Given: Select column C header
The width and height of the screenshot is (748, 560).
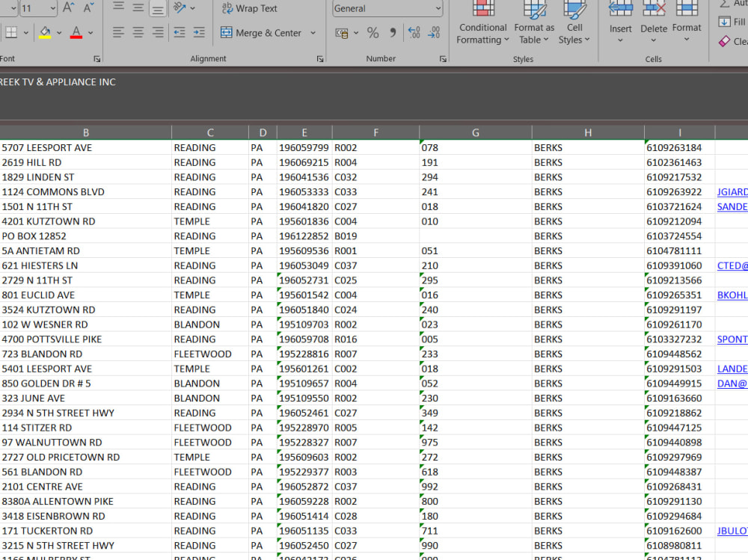Looking at the screenshot, I should pos(210,132).
